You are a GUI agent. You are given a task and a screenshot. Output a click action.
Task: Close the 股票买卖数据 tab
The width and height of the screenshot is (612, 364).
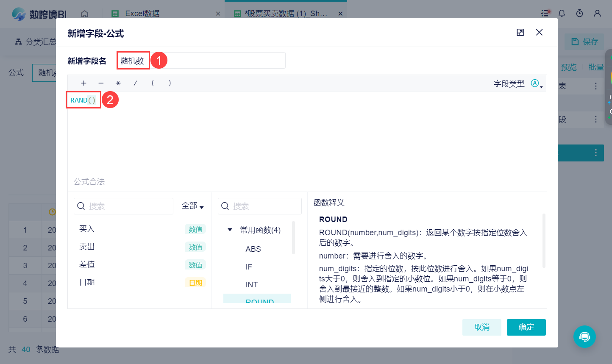click(340, 14)
